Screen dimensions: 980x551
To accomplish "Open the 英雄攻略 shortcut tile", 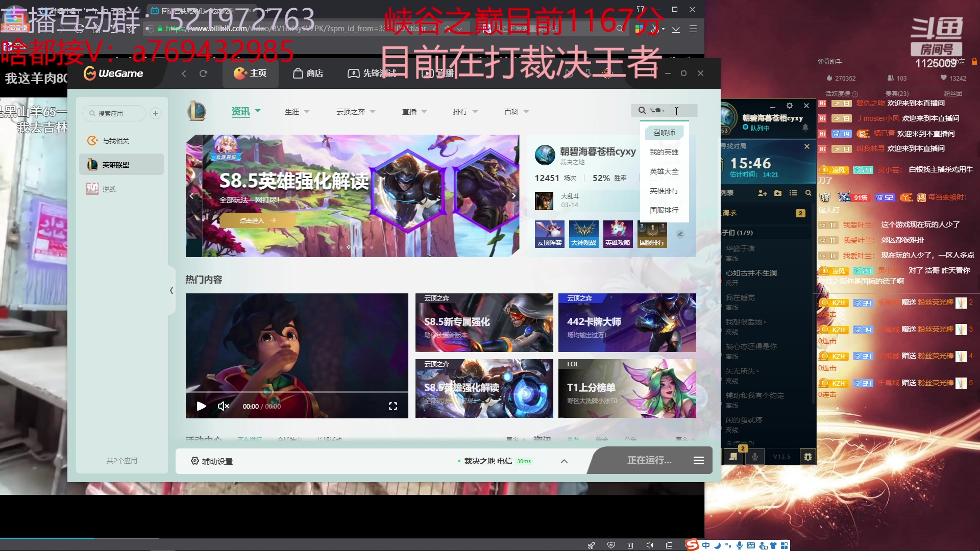I will (x=618, y=234).
